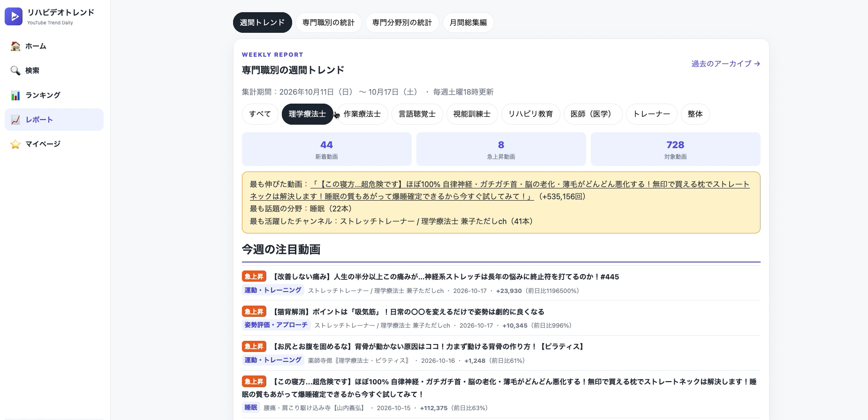Open the 検索 sidebar item
The width and height of the screenshot is (868, 420).
pos(54,70)
